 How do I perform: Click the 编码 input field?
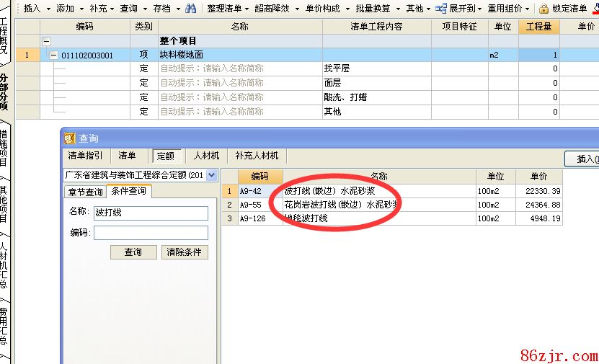tap(151, 233)
